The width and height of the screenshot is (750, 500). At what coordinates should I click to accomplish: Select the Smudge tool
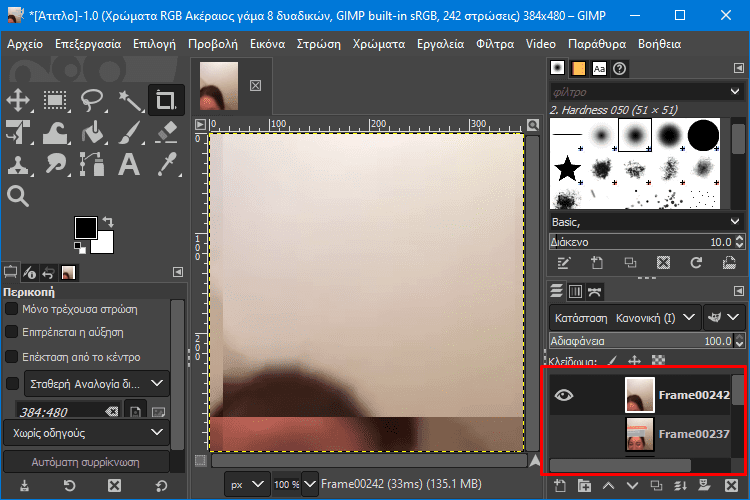[55, 165]
